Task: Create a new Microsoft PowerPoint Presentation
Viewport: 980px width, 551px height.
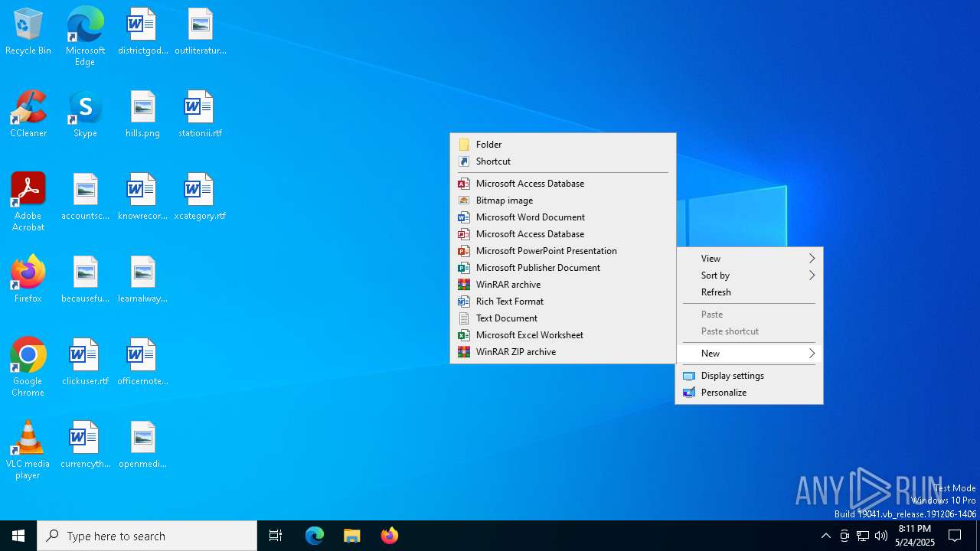Action: pyautogui.click(x=563, y=251)
